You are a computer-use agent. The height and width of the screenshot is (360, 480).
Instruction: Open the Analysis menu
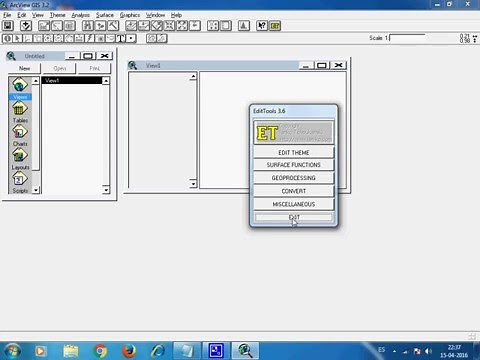[x=81, y=15]
